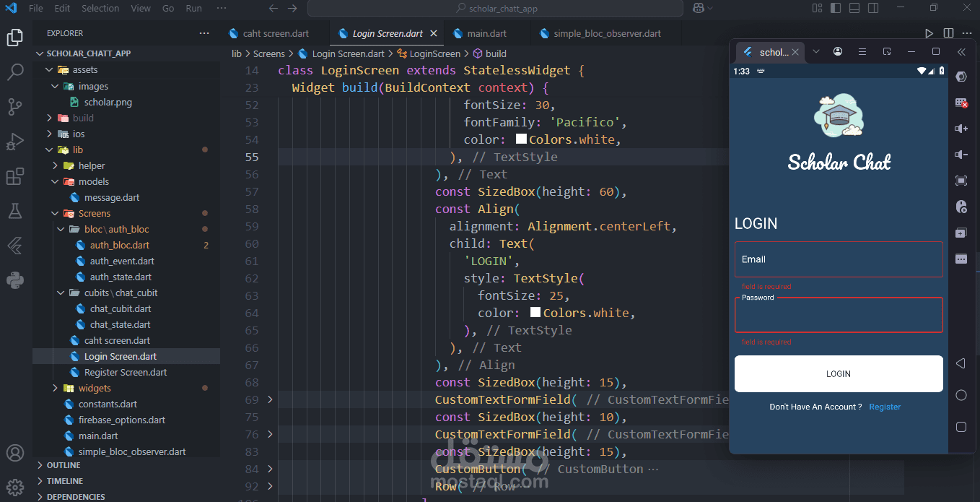Open the Extensions view

(x=15, y=176)
